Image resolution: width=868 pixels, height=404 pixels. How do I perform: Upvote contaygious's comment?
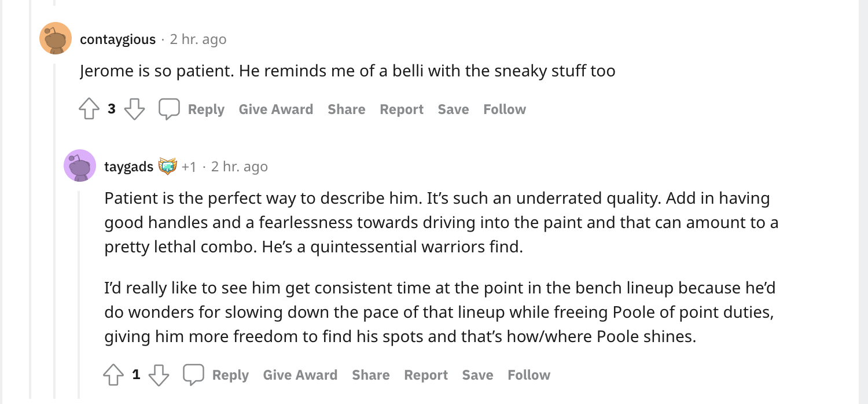point(89,109)
